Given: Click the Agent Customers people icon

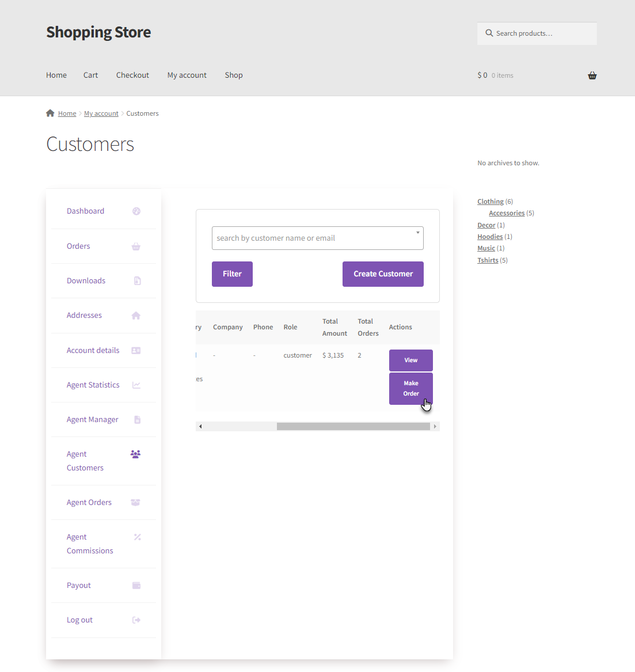Looking at the screenshot, I should (135, 454).
